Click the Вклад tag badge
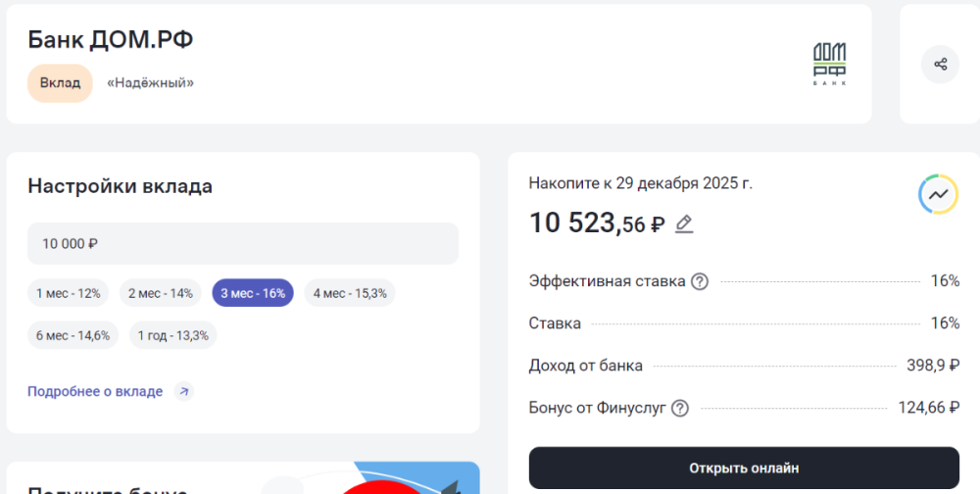This screenshot has width=980, height=494. (60, 83)
